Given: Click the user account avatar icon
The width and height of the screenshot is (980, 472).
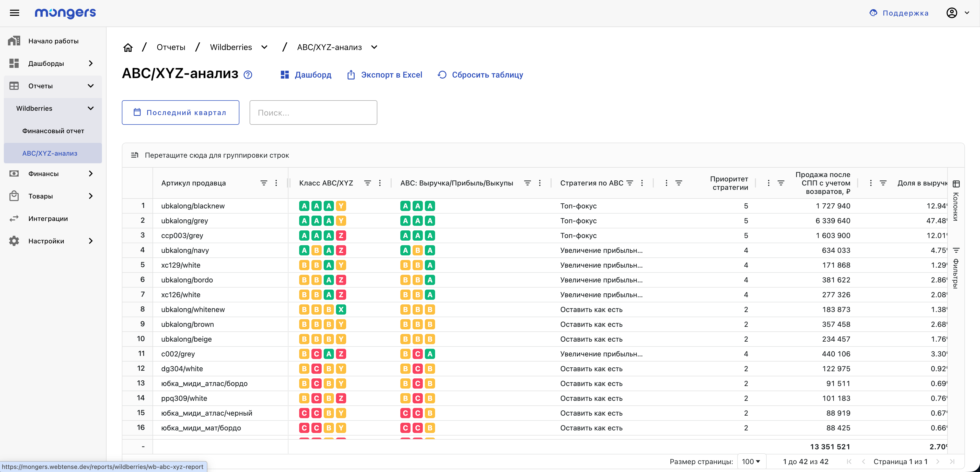Looking at the screenshot, I should (951, 13).
